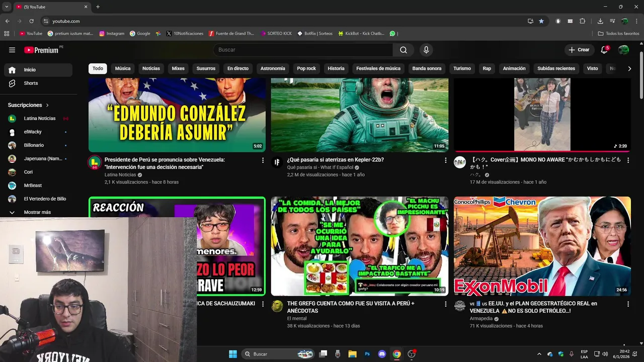Open the Edmundo González thumbnail
Screen dimensions: 644x362
tap(177, 115)
